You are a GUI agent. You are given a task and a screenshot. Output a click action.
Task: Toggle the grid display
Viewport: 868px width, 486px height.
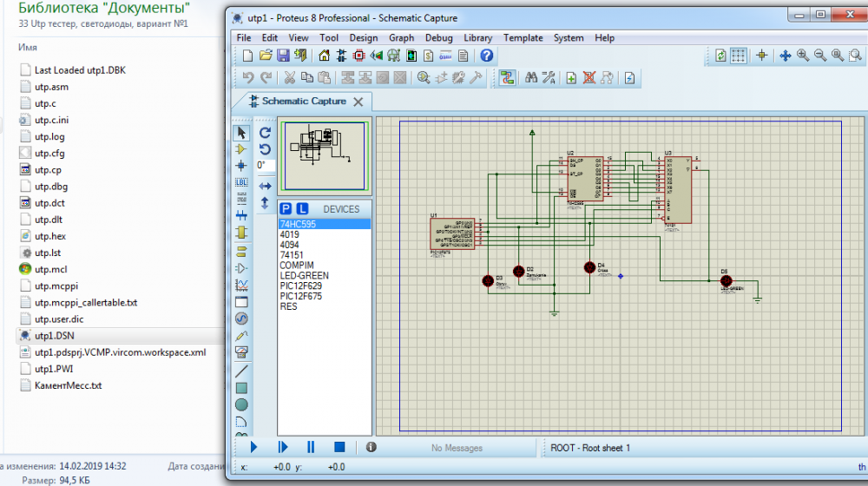(738, 56)
